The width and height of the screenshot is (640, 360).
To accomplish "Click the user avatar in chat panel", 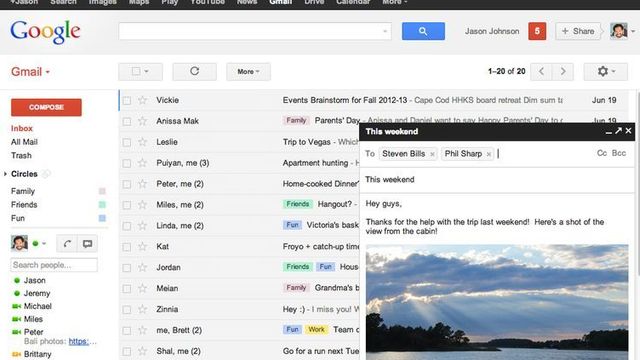I will click(x=19, y=243).
